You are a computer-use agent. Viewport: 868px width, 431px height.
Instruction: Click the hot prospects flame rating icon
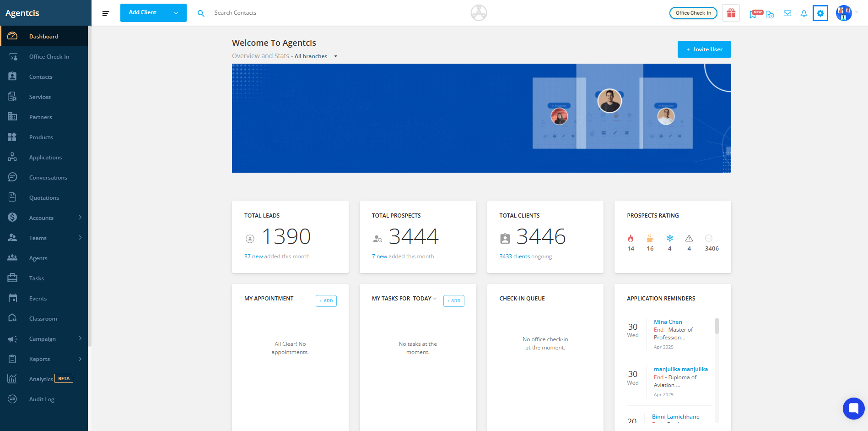[x=631, y=238]
